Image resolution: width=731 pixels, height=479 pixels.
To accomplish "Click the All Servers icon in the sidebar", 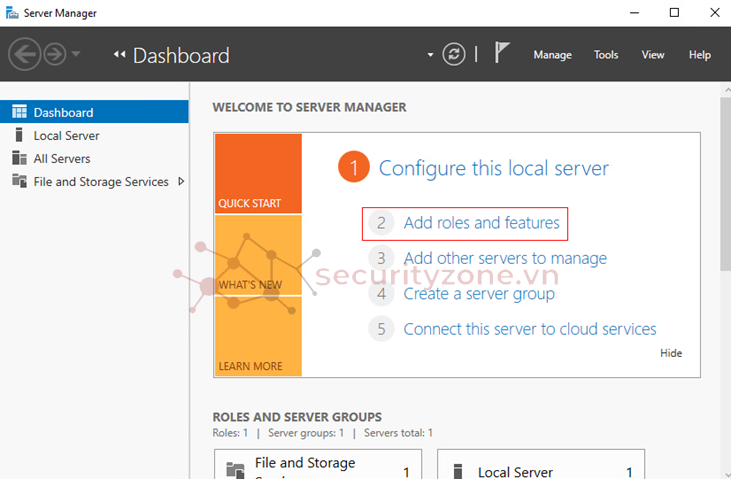I will (x=19, y=159).
